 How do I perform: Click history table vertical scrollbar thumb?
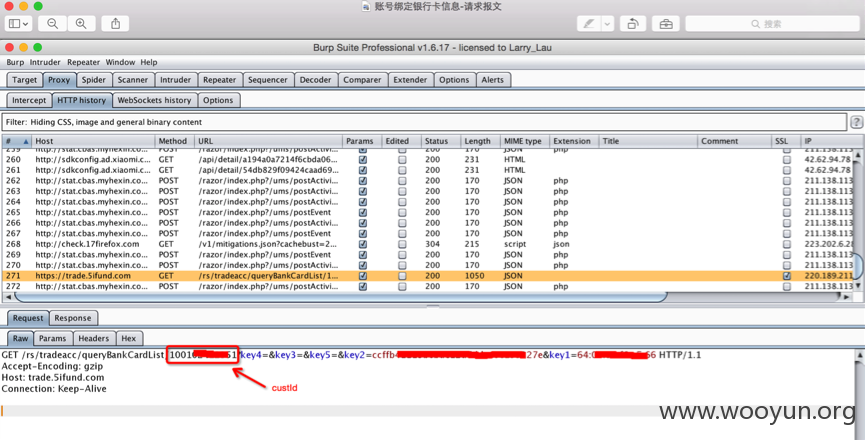pyautogui.click(x=858, y=267)
